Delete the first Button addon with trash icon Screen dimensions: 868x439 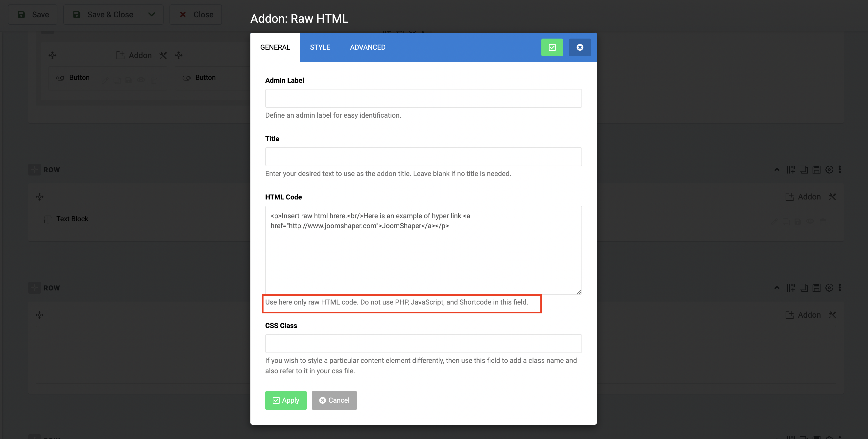(x=154, y=80)
